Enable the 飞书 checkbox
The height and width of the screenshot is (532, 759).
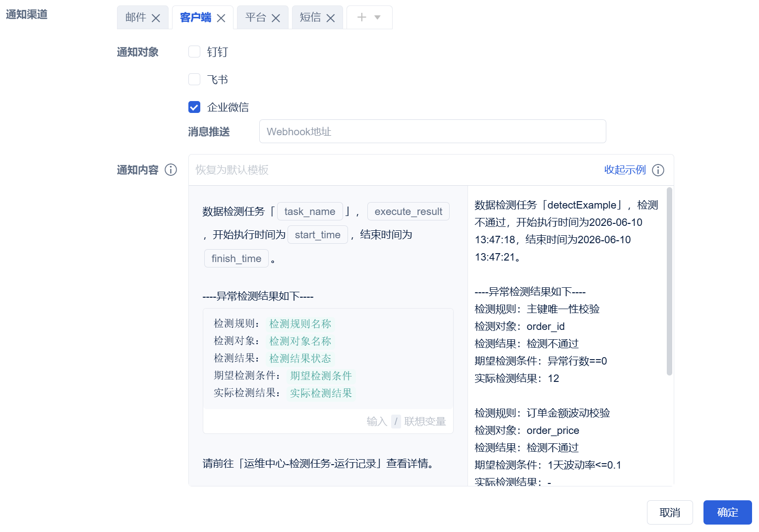(194, 79)
